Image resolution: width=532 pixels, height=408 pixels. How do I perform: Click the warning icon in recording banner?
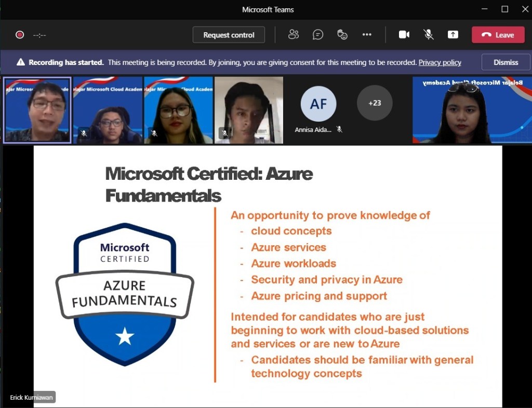pyautogui.click(x=21, y=62)
